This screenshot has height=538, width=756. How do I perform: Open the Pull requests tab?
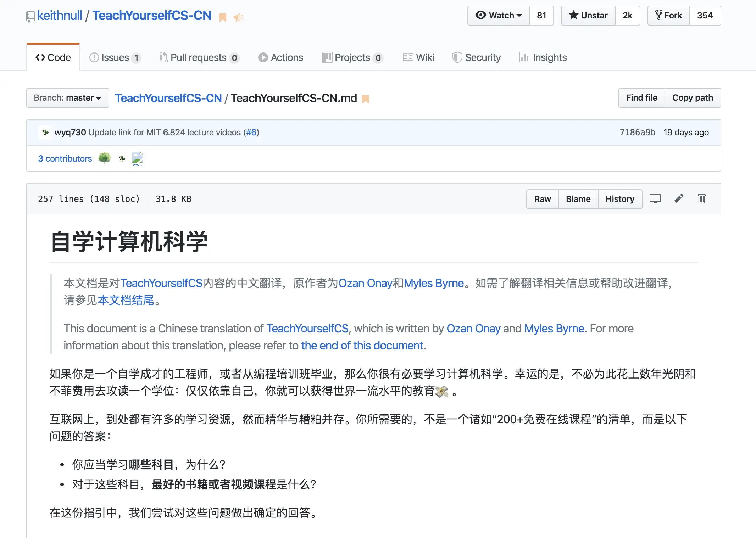pyautogui.click(x=199, y=57)
